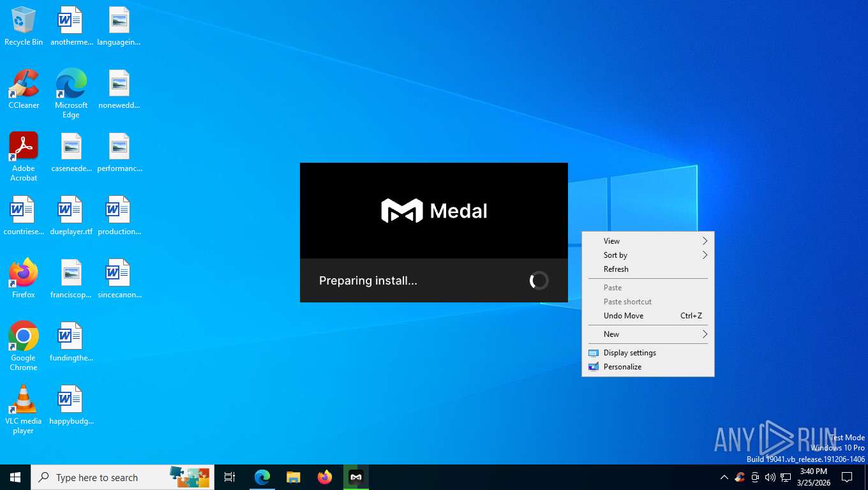Click the Medal app icon in taskbar

point(356,477)
